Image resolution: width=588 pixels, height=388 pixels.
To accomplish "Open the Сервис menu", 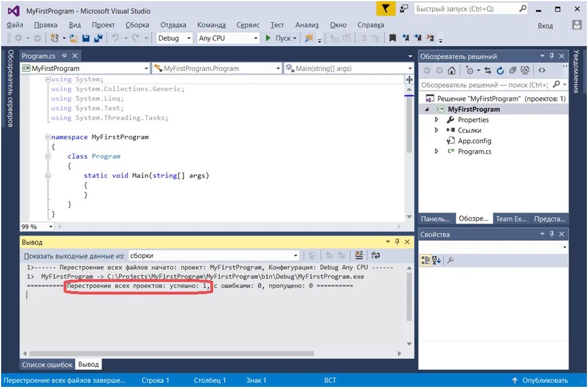I will point(248,25).
